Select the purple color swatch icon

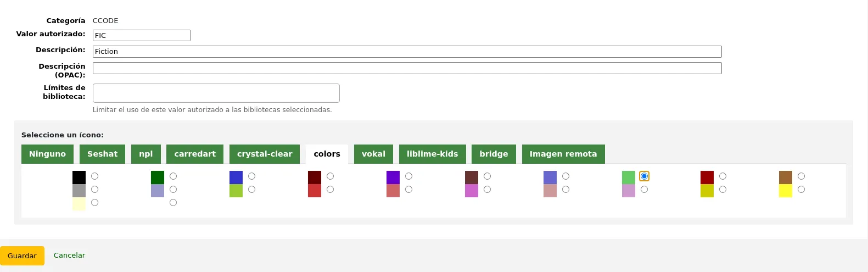pyautogui.click(x=393, y=177)
